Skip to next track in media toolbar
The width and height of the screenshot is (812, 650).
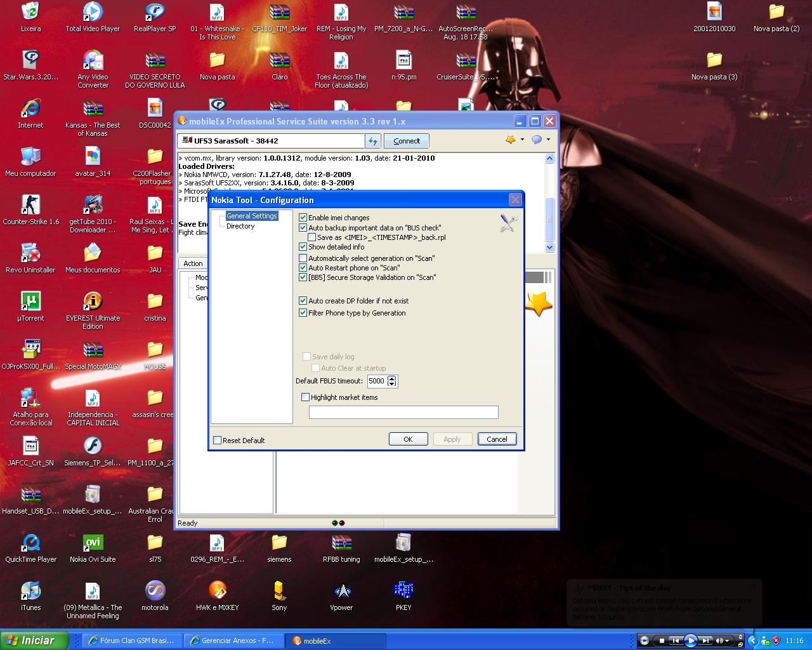[x=706, y=641]
